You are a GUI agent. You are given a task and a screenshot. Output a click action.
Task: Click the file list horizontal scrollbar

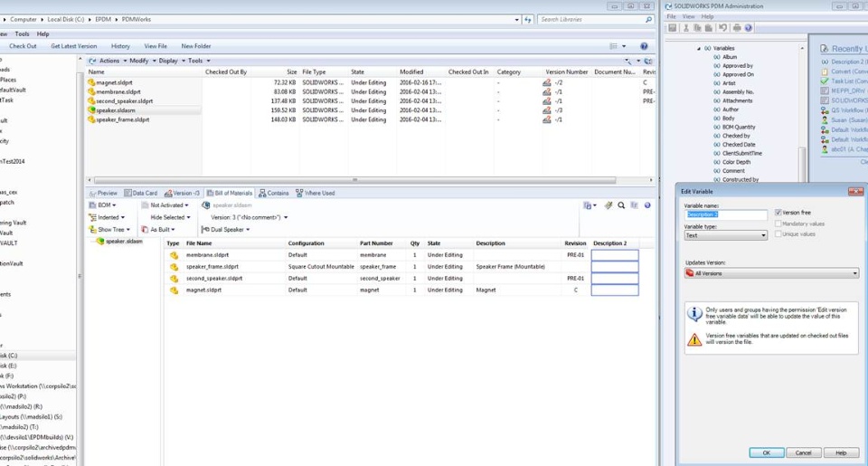pyautogui.click(x=354, y=180)
